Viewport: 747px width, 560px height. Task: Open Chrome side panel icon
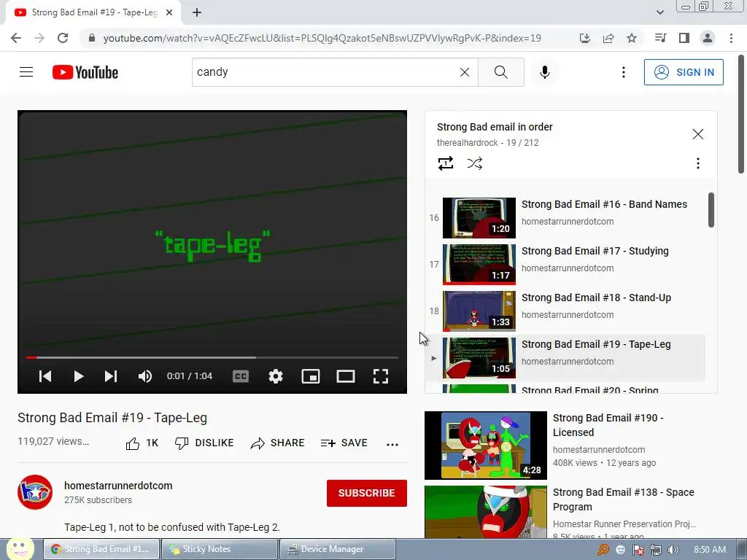pos(684,38)
